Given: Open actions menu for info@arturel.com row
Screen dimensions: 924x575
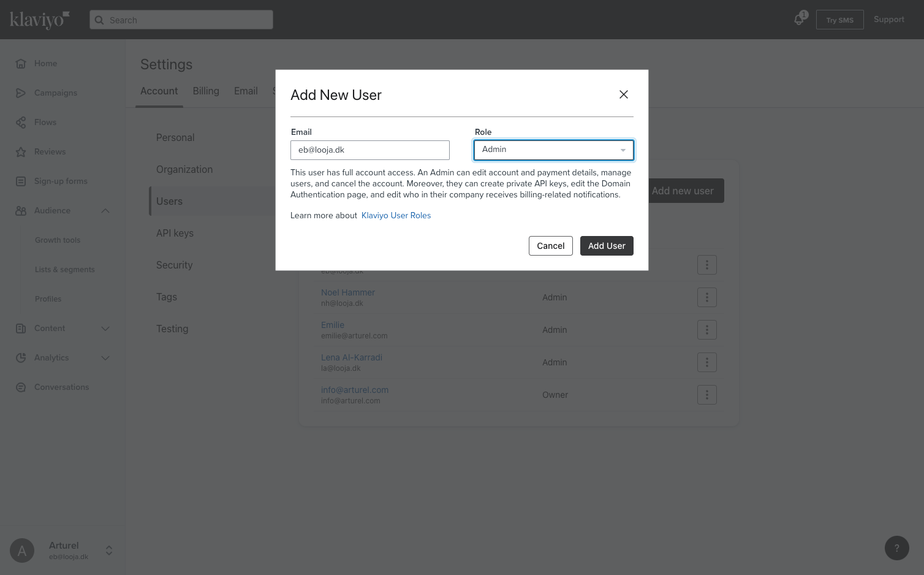Looking at the screenshot, I should [x=707, y=395].
